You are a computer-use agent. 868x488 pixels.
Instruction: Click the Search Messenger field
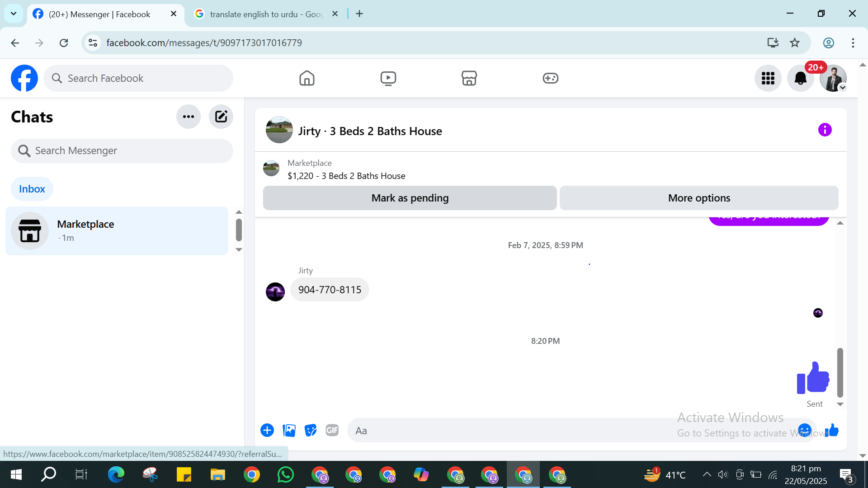click(122, 151)
